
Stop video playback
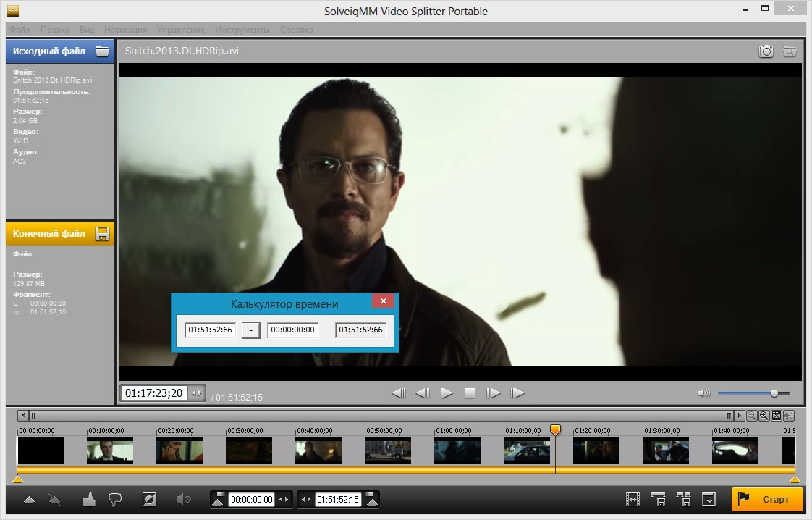[470, 393]
